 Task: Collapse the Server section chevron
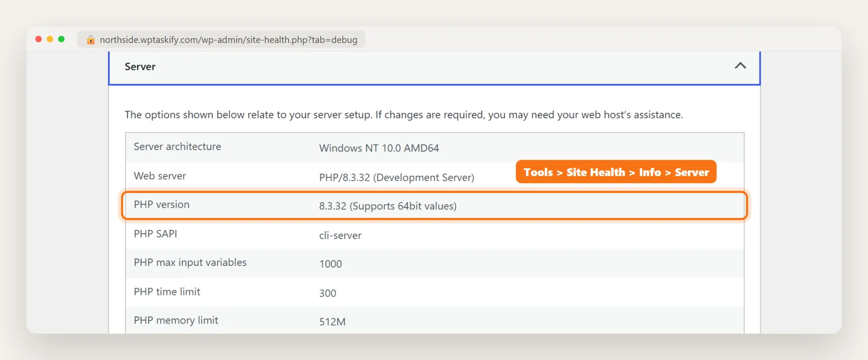pyautogui.click(x=740, y=66)
